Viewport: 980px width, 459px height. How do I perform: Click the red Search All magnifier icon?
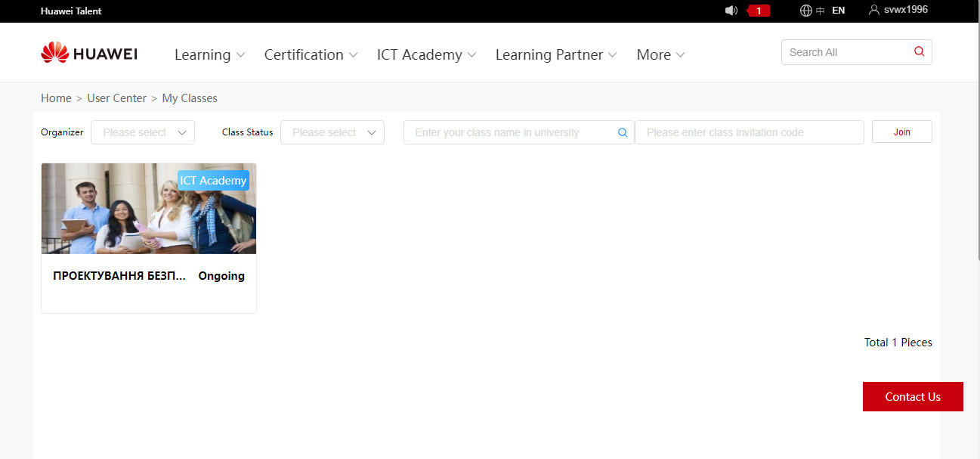tap(919, 52)
